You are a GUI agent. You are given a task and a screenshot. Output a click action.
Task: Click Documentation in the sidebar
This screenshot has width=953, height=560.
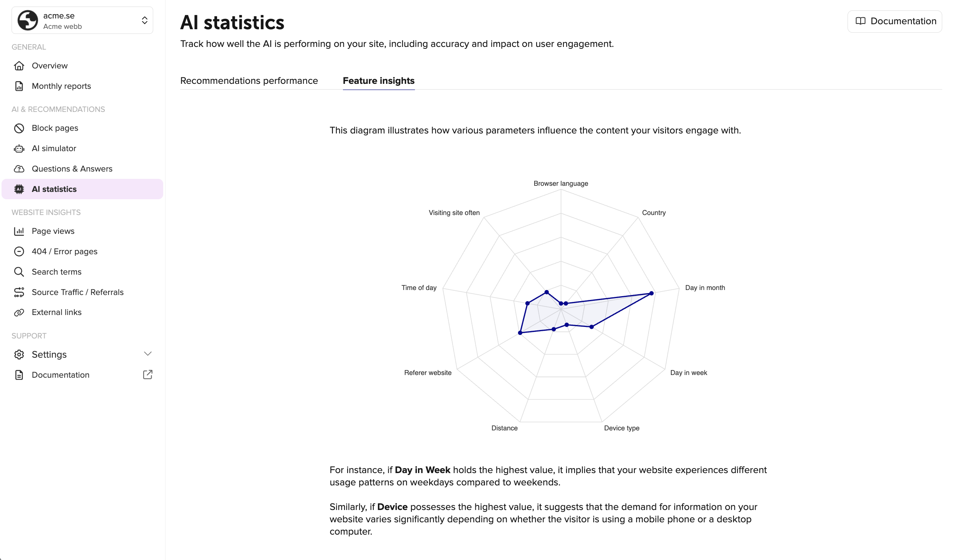(60, 374)
